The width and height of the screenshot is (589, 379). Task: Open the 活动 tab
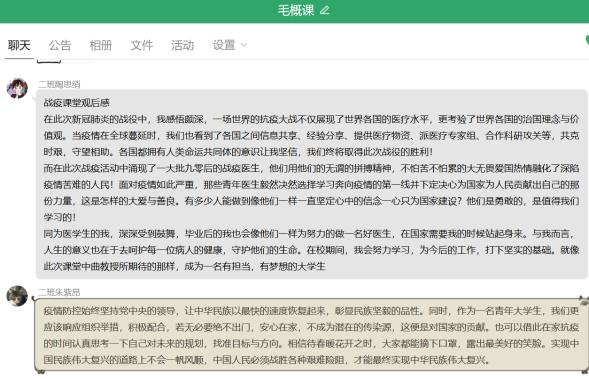point(183,45)
